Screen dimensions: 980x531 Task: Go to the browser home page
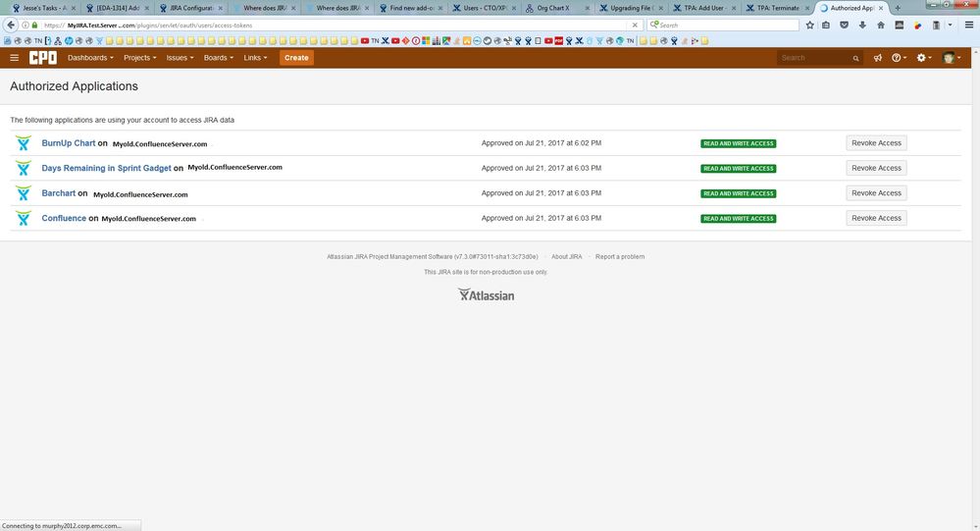[x=881, y=25]
